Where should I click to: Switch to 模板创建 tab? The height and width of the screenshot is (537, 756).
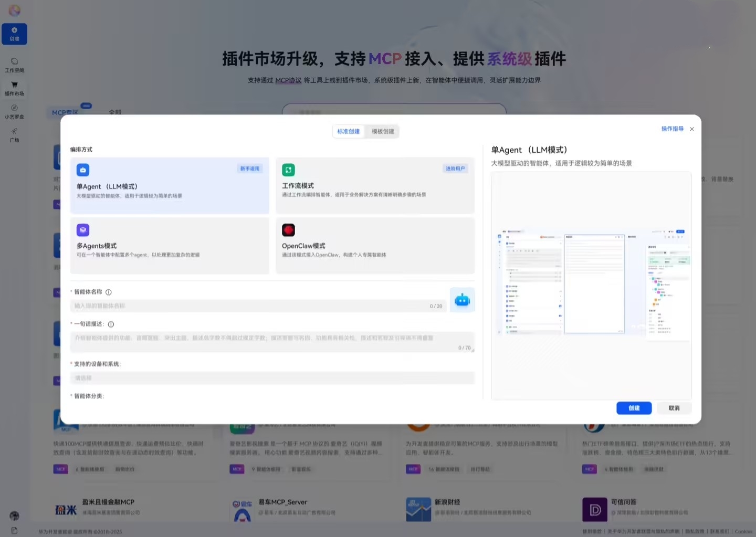[383, 131]
